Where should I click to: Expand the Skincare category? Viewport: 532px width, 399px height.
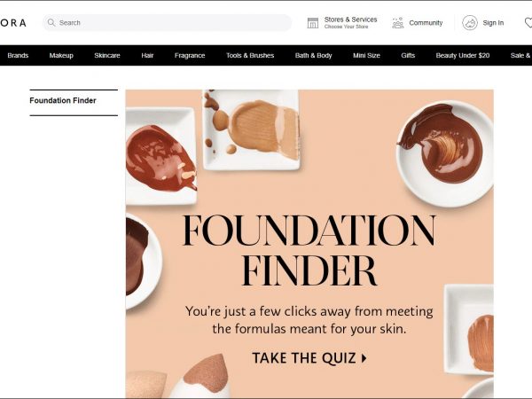click(x=107, y=55)
